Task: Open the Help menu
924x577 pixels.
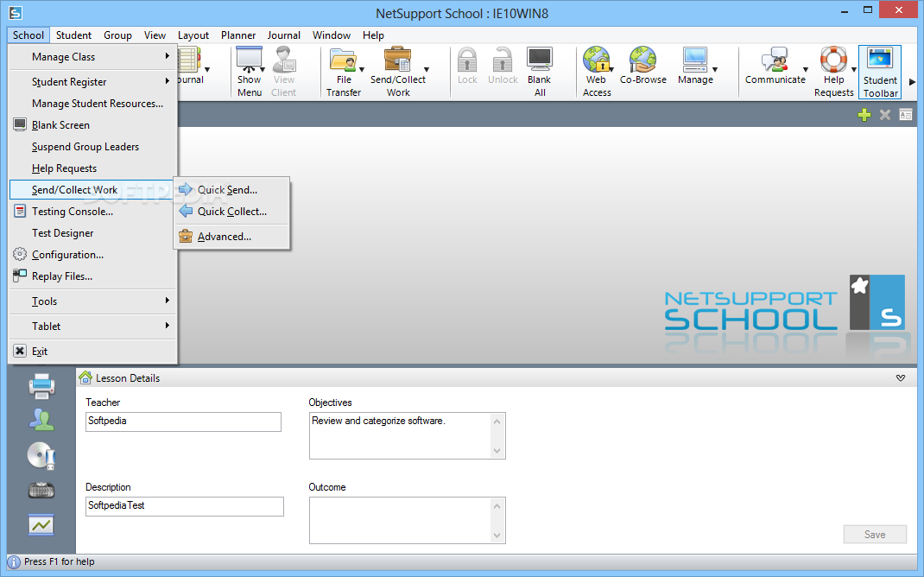Action: [373, 35]
